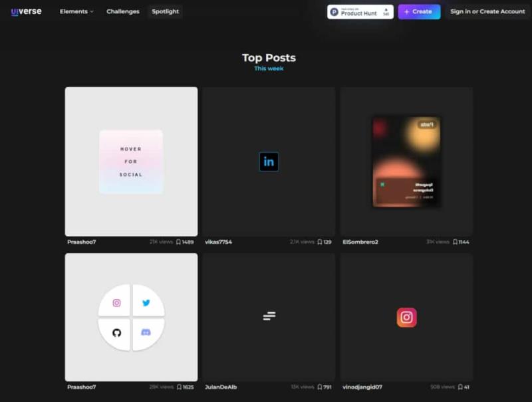Open author Praashoo7 under Hover For Social card
This screenshot has width=532, height=402.
coord(81,242)
